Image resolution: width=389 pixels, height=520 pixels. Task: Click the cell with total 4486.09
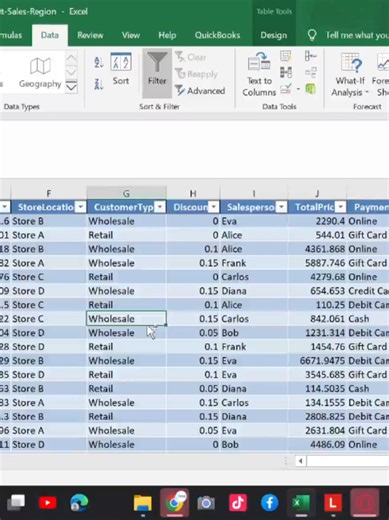(317, 444)
